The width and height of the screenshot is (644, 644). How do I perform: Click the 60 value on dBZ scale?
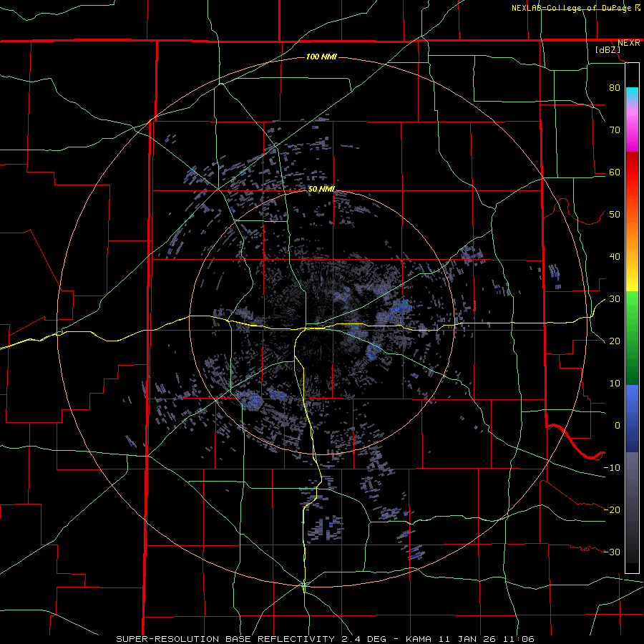tap(615, 172)
